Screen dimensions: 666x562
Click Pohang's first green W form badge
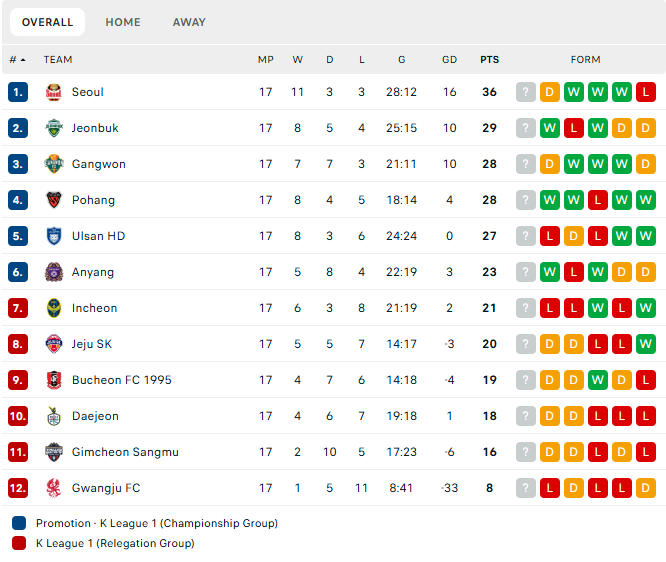pos(550,200)
